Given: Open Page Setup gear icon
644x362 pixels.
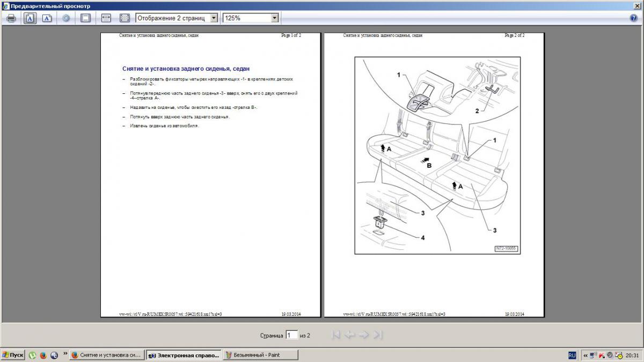Looking at the screenshot, I should [x=66, y=18].
